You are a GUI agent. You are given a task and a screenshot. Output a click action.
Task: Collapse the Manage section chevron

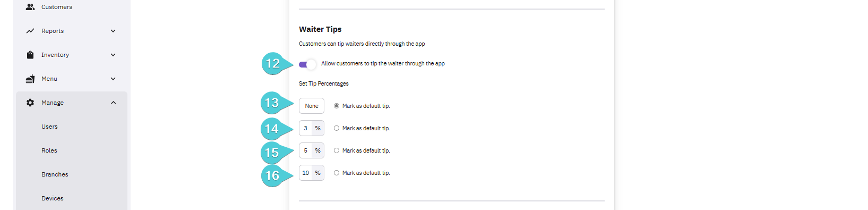pos(113,103)
